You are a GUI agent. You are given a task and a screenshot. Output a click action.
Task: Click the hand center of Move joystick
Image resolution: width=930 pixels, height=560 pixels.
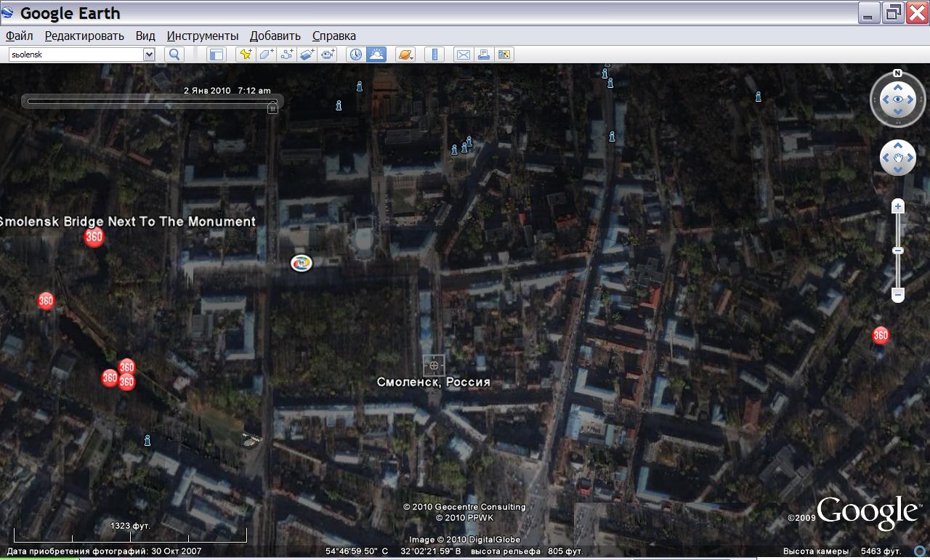click(898, 158)
